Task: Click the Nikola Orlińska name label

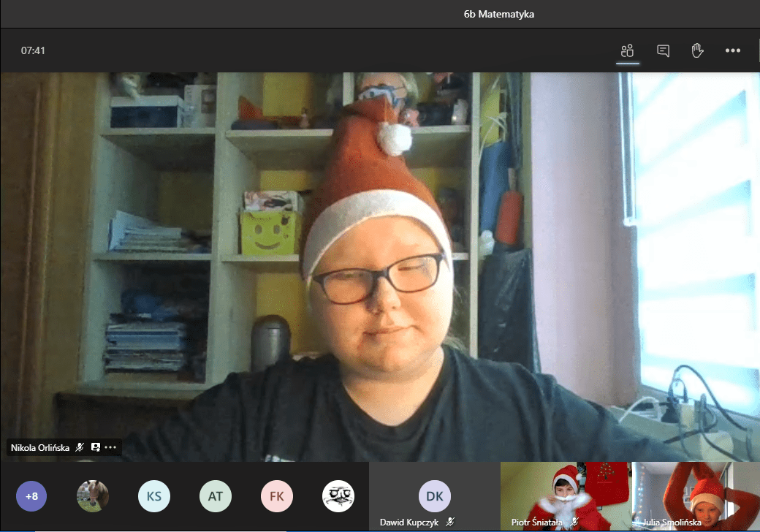Action: point(40,447)
